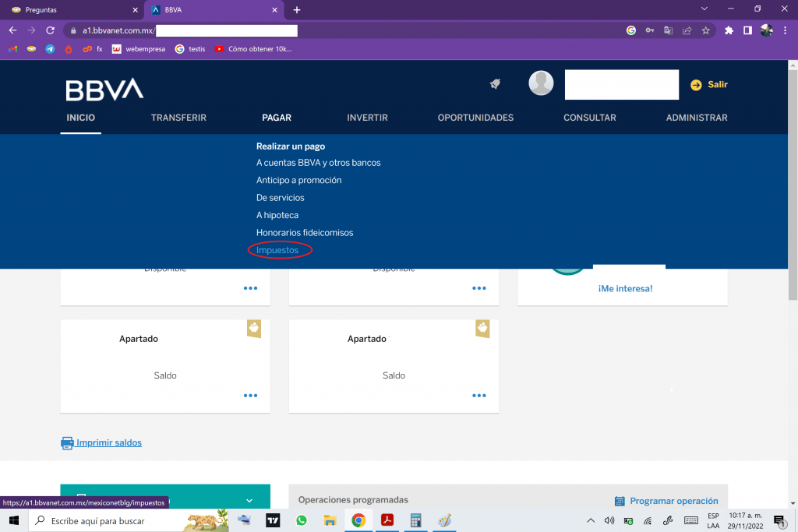The height and width of the screenshot is (532, 798).
Task: Open the Windows notification center
Action: [779, 520]
